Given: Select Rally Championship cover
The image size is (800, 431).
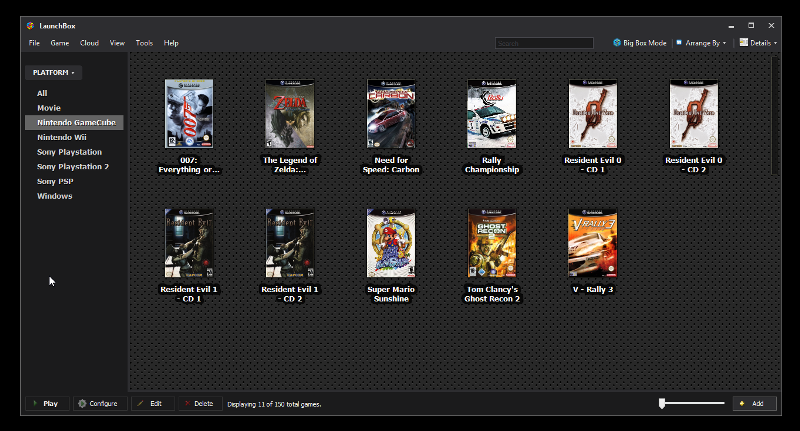Looking at the screenshot, I should click(492, 114).
